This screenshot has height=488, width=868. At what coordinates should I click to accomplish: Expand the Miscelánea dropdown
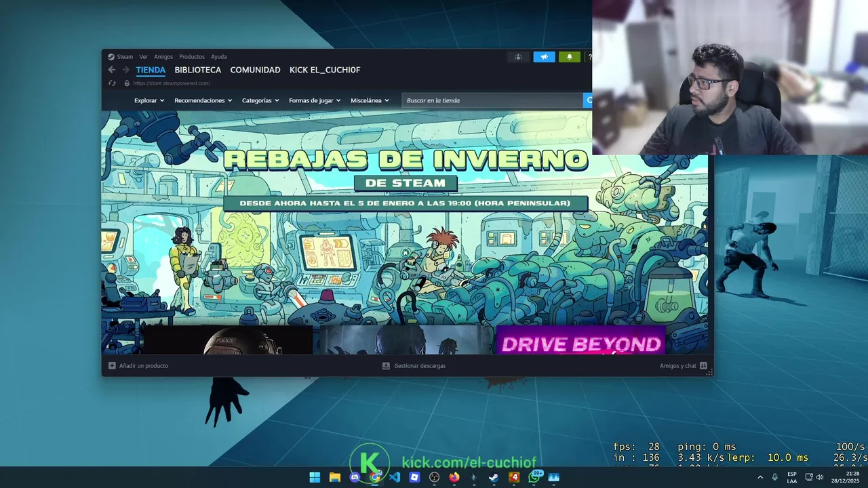tap(370, 100)
